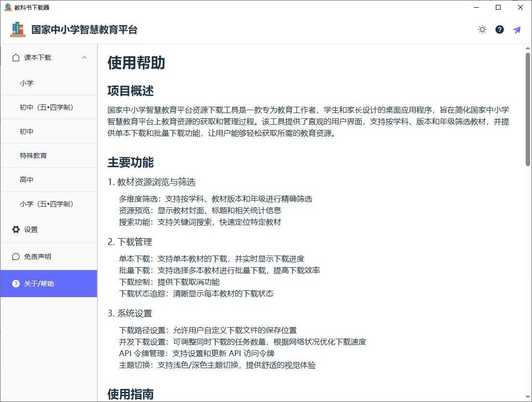Viewport: 532px width, 402px height.
Task: Click the gear icon next to 设置
Action: [x=15, y=230]
